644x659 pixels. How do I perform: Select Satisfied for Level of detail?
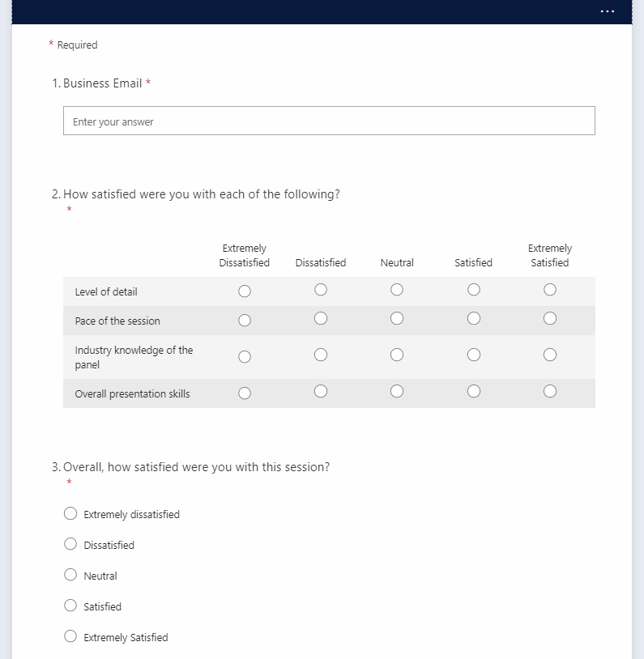pyautogui.click(x=473, y=289)
